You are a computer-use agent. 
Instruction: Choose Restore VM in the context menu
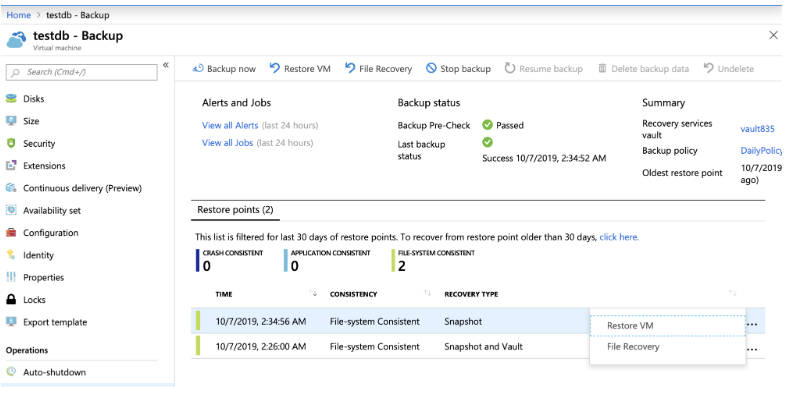point(631,325)
